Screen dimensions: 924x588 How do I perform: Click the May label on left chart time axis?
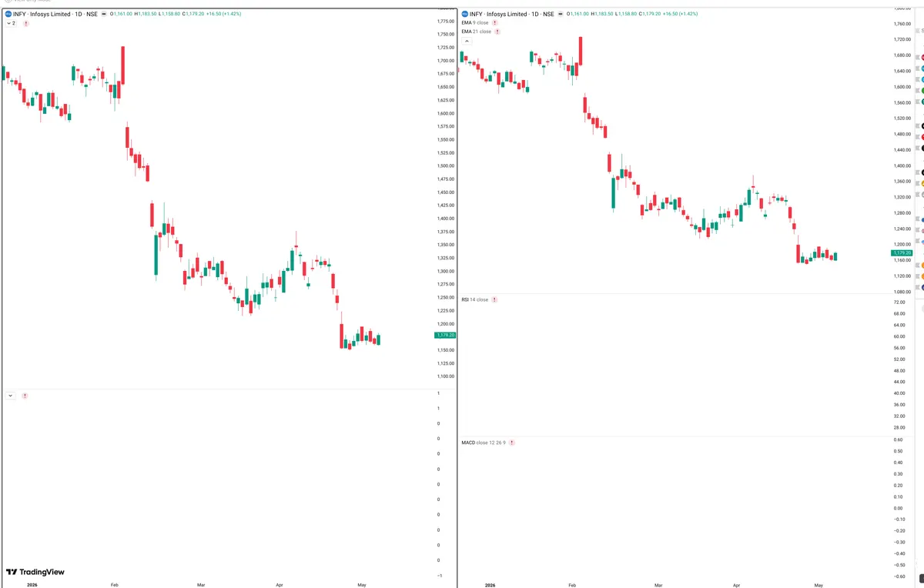click(362, 585)
